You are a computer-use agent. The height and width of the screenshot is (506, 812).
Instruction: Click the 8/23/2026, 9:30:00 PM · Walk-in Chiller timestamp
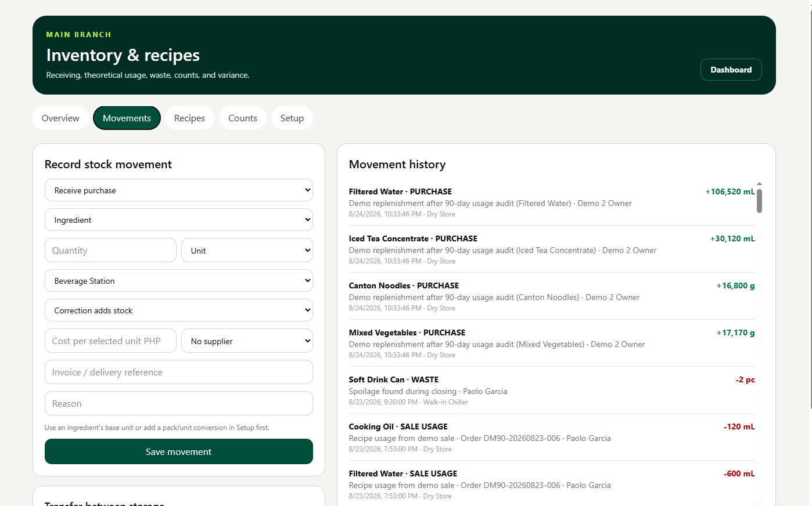[x=408, y=402]
